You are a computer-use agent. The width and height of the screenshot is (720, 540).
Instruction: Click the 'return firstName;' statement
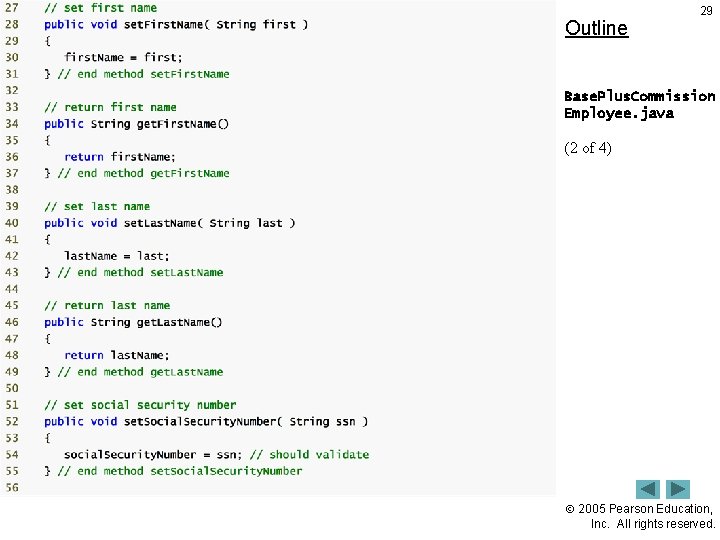click(120, 157)
